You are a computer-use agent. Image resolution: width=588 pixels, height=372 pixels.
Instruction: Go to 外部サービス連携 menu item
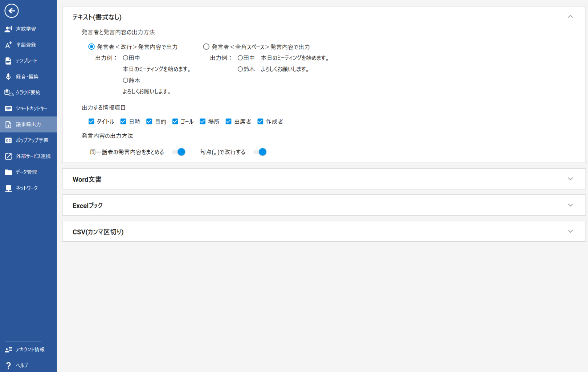33,156
